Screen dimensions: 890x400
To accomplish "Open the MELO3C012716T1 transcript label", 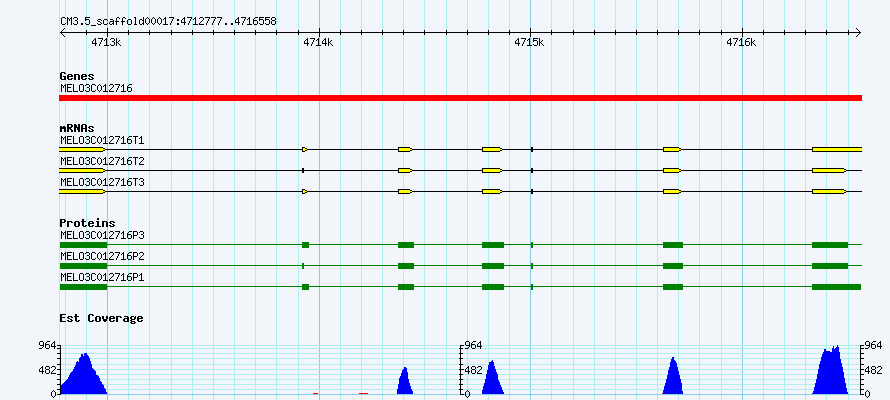I will tap(102, 140).
